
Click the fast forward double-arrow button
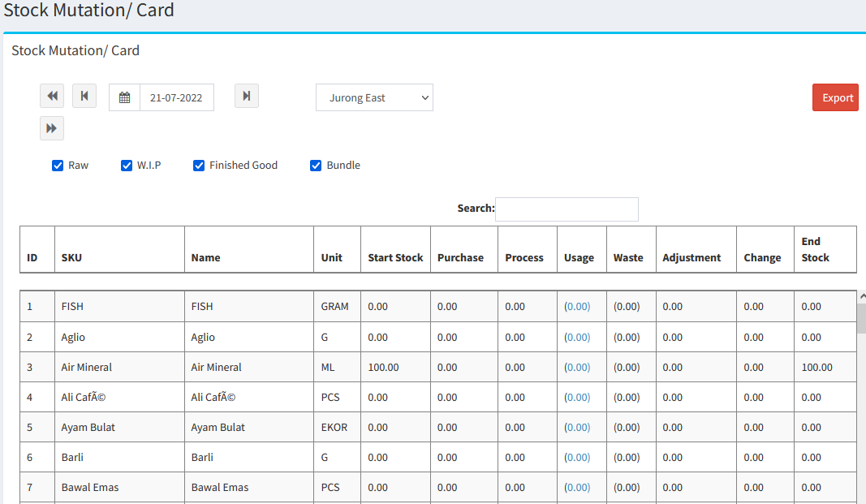[x=52, y=128]
